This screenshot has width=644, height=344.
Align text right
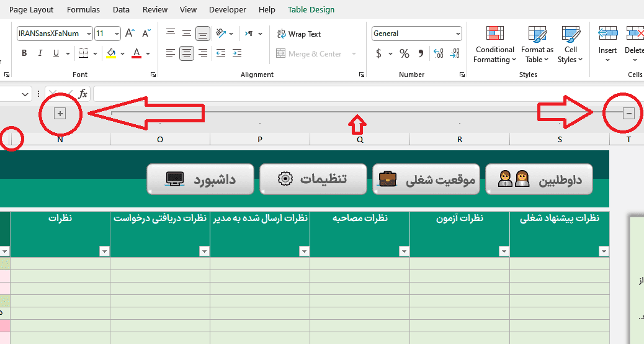coord(202,53)
